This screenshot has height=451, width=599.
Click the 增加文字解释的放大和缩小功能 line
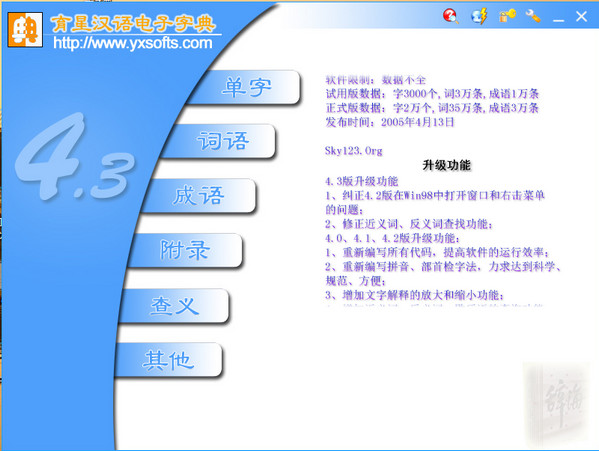click(415, 295)
